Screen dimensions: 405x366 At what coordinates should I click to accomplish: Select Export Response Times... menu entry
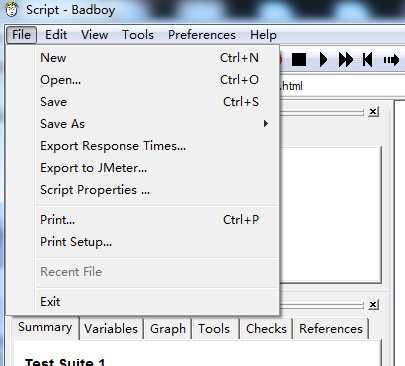113,146
